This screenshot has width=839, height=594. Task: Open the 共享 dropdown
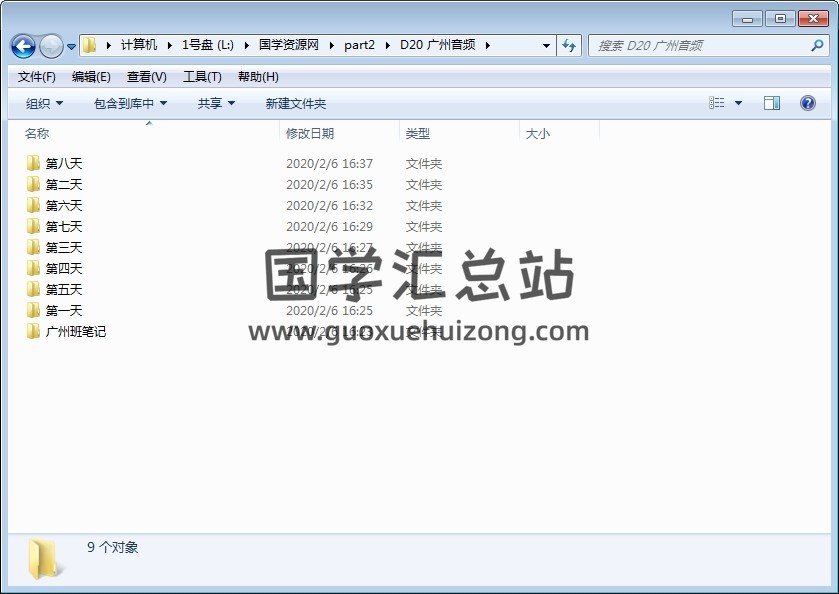(x=216, y=103)
